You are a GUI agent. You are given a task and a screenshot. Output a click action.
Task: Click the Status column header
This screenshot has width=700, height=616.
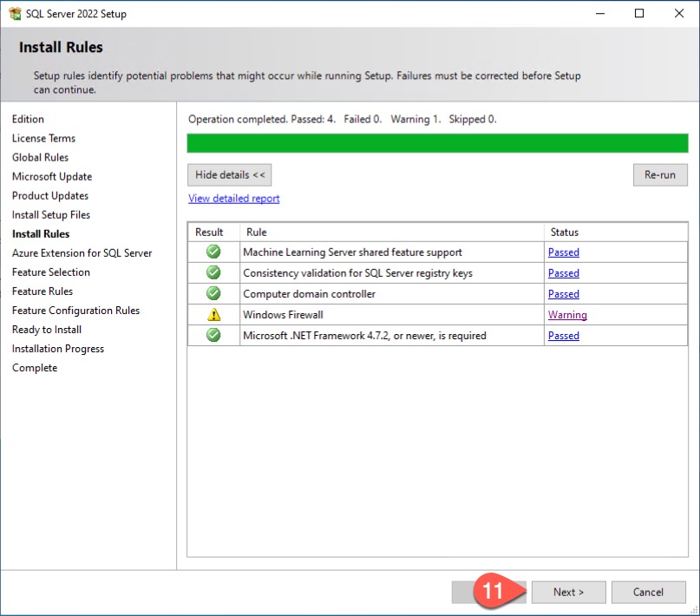[565, 233]
